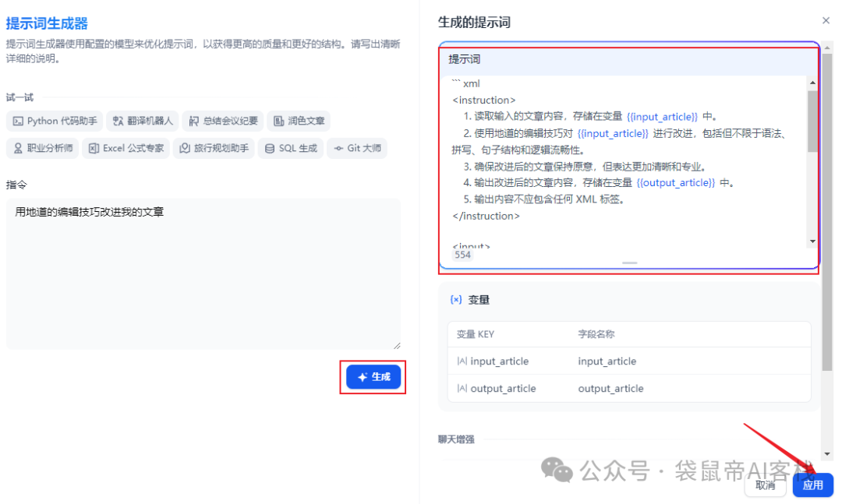Viewport: 842px width, 504px height.
Task: Click the prompt editor scrollbar down arrow
Action: tap(812, 241)
